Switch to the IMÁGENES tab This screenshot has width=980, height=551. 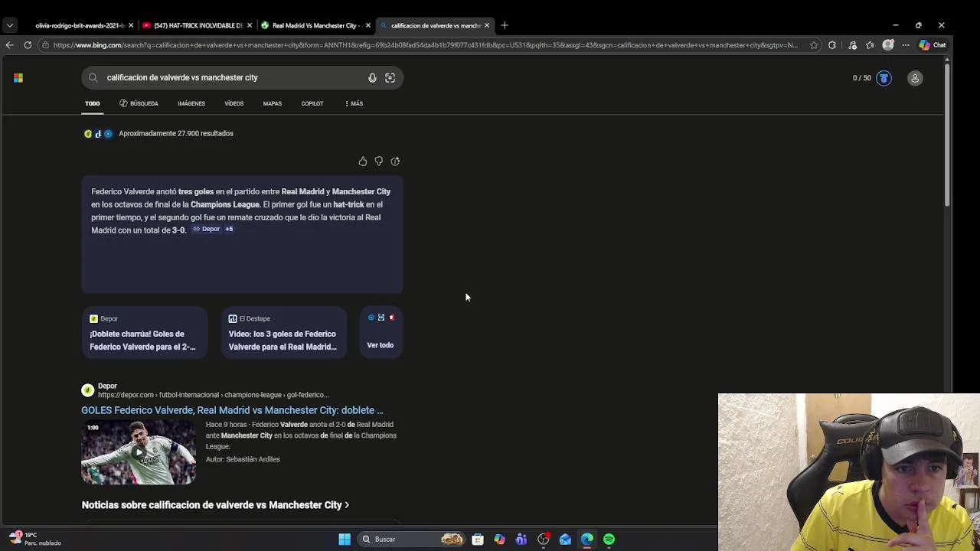point(191,103)
